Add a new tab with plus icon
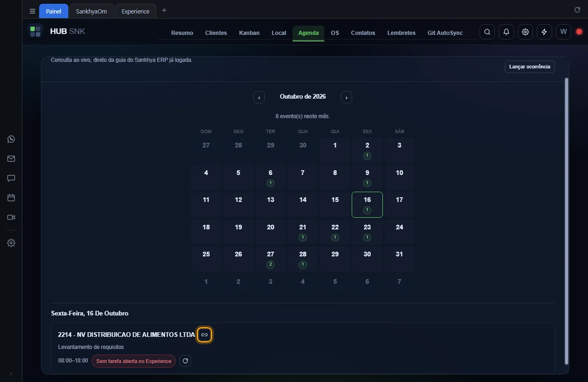 point(164,10)
